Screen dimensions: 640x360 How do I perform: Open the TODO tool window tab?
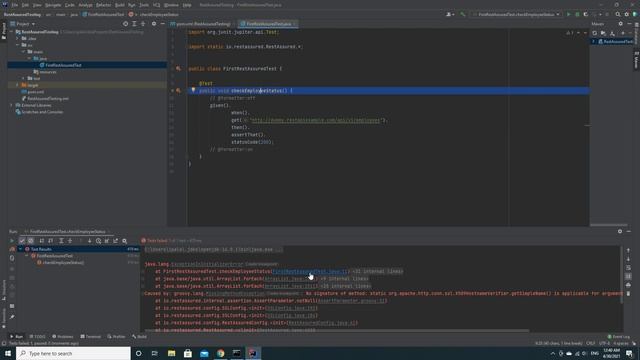38,337
